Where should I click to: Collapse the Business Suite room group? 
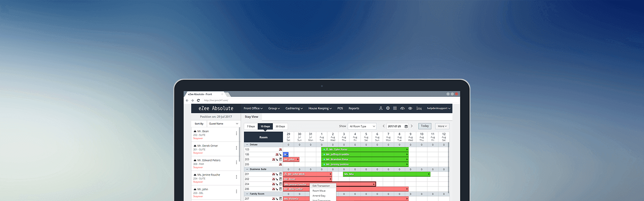pos(247,169)
